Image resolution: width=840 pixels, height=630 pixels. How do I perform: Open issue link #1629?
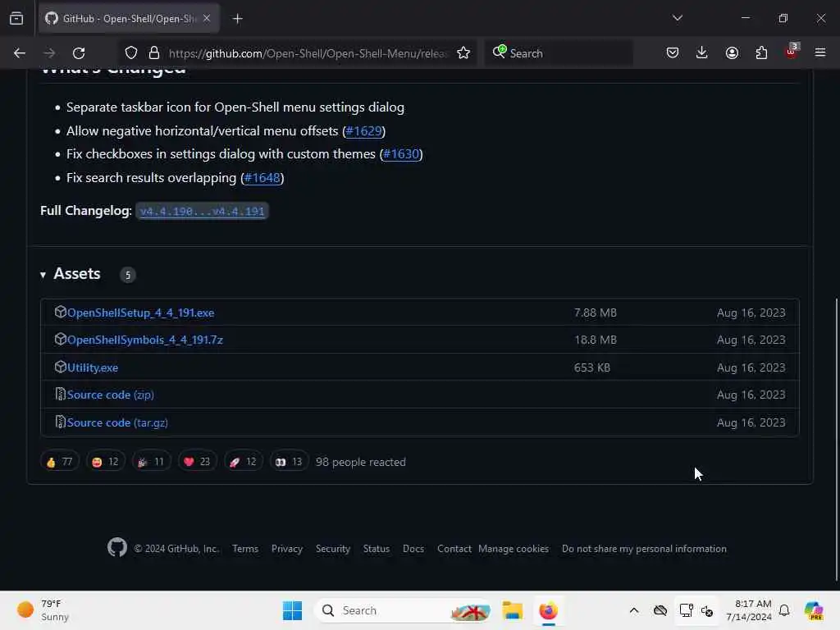click(363, 130)
